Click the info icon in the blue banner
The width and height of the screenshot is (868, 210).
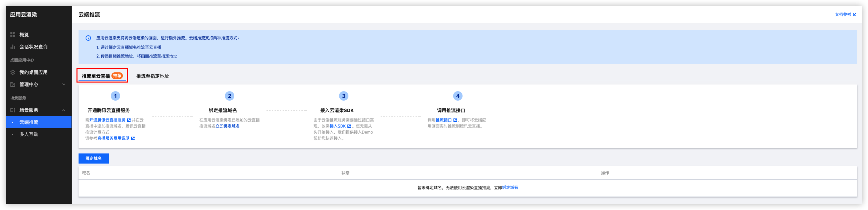[x=88, y=38]
